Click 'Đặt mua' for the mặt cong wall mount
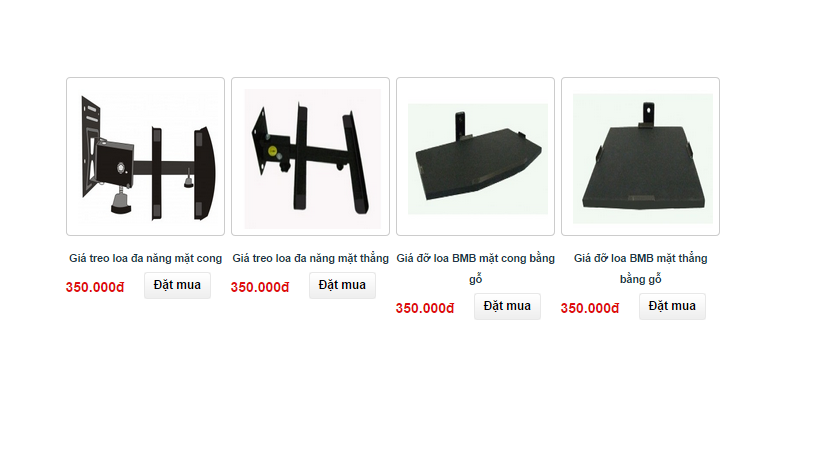 tap(177, 285)
